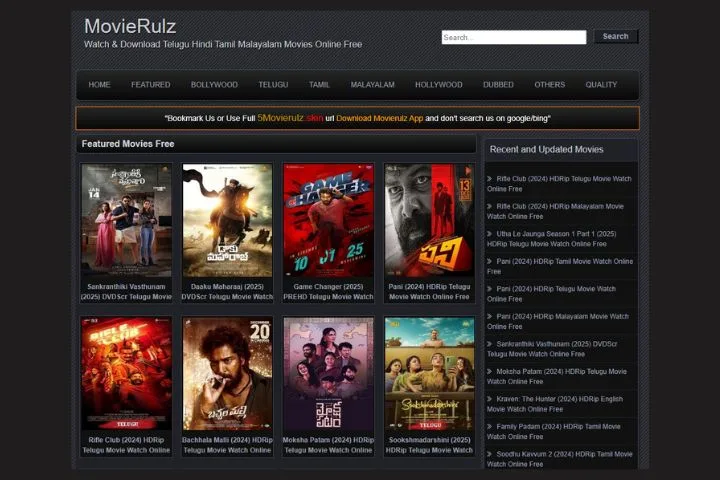This screenshot has height=480, width=720.
Task: Open Sankranthiki Vasthunam DVDScr sidebar link
Action: point(552,349)
